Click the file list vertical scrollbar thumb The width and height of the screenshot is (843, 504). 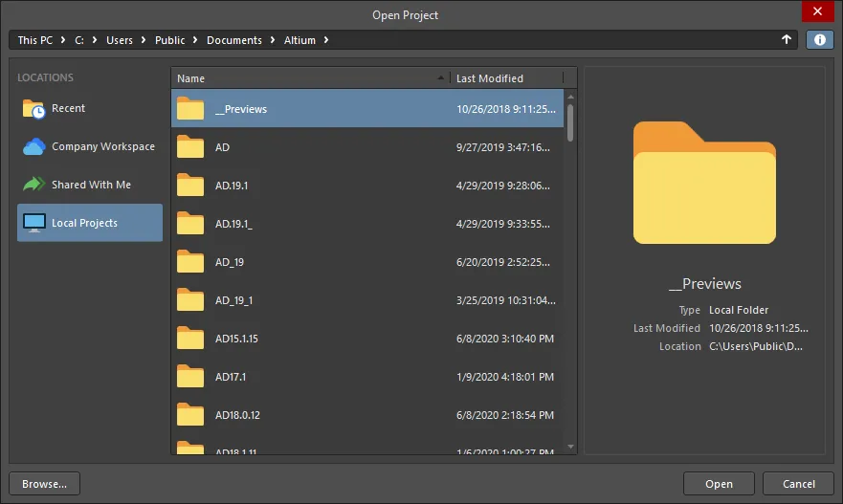coord(570,123)
